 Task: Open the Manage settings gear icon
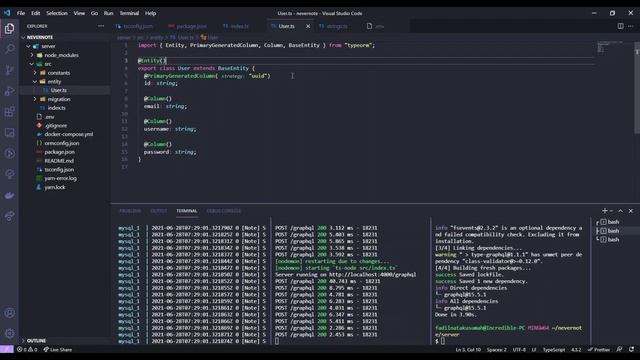(9, 333)
